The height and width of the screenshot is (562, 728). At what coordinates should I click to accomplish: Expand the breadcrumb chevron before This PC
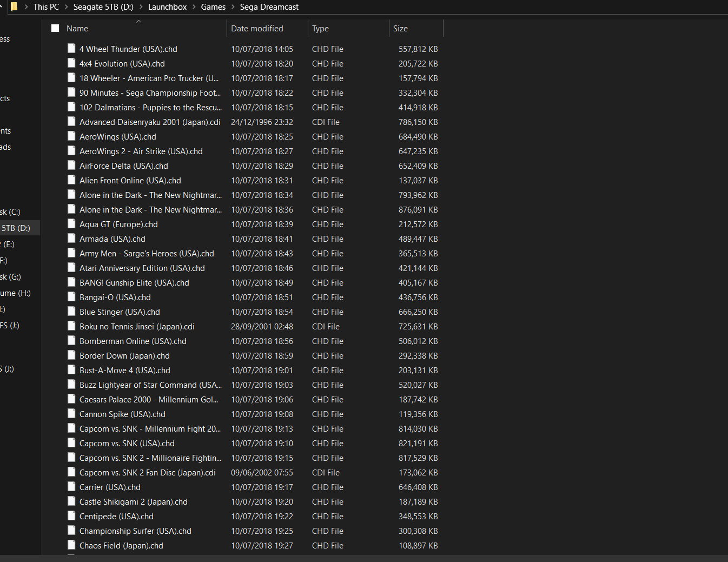click(x=26, y=7)
